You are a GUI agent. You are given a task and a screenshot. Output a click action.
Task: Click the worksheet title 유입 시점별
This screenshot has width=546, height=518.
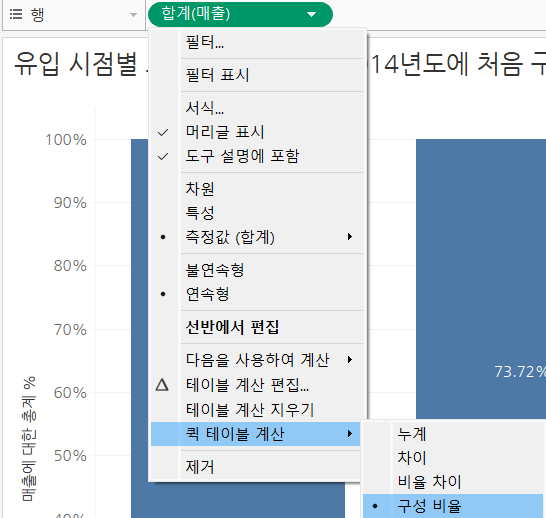pyautogui.click(x=76, y=64)
